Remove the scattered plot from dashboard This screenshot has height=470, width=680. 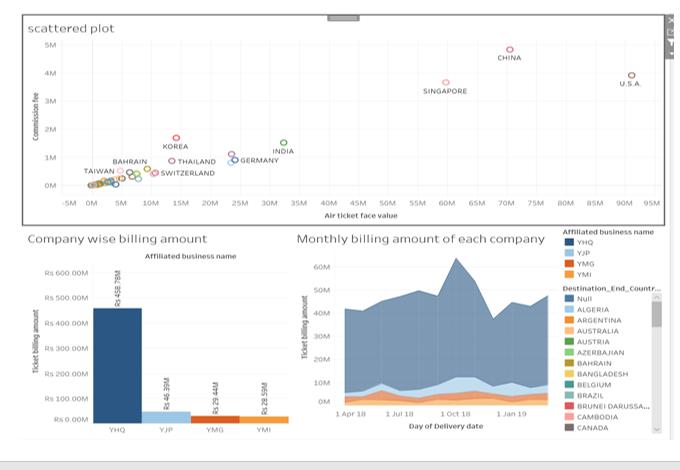click(x=670, y=20)
